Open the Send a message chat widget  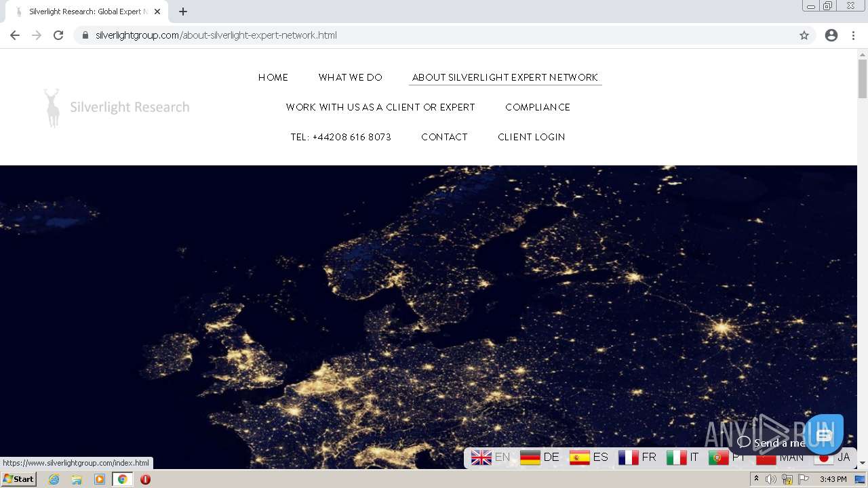pos(824,434)
